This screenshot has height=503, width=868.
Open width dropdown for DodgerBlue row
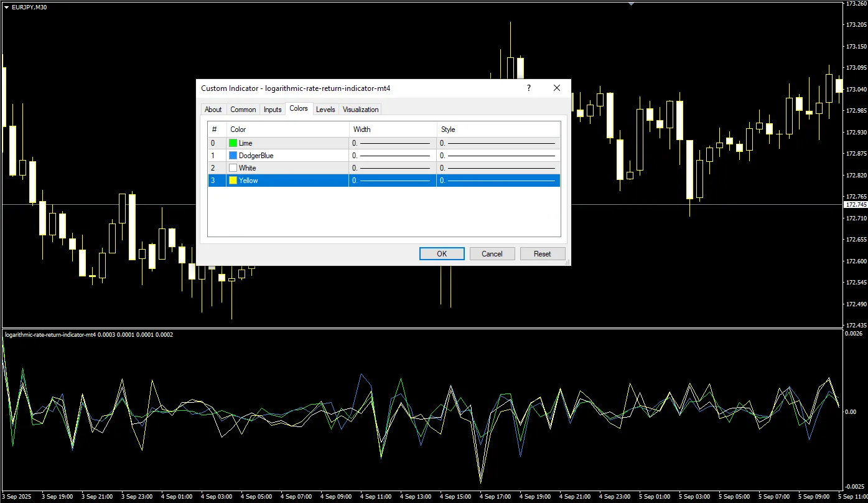[393, 156]
